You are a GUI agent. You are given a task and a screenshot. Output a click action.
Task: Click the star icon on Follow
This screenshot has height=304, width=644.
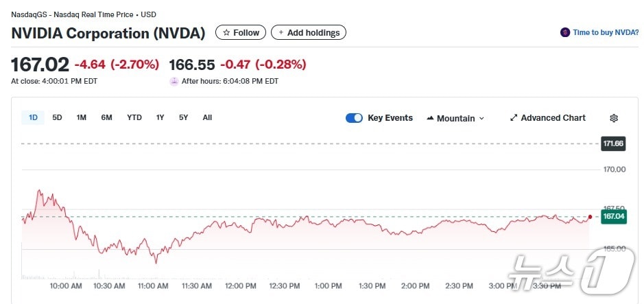tap(226, 33)
